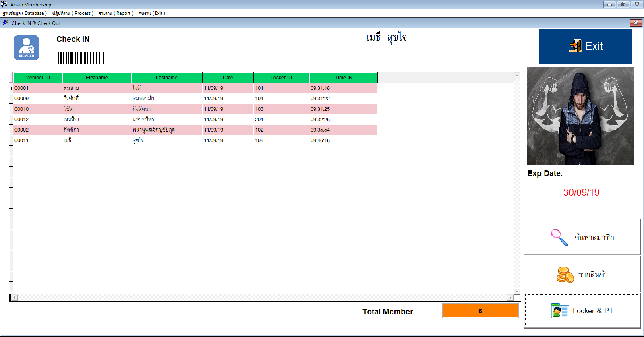The width and height of the screenshot is (644, 337).
Task: Click the orange Total Member count box
Action: pos(480,311)
